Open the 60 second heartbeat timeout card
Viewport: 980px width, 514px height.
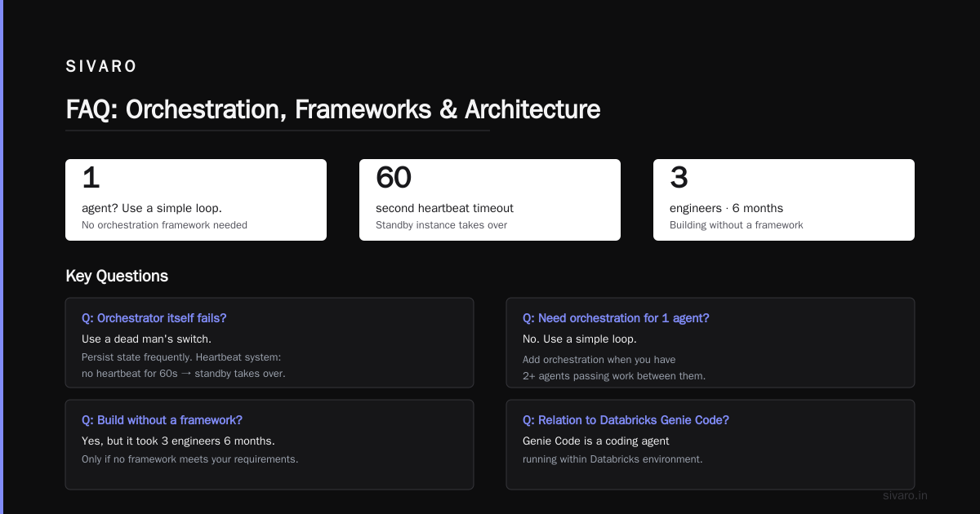490,200
